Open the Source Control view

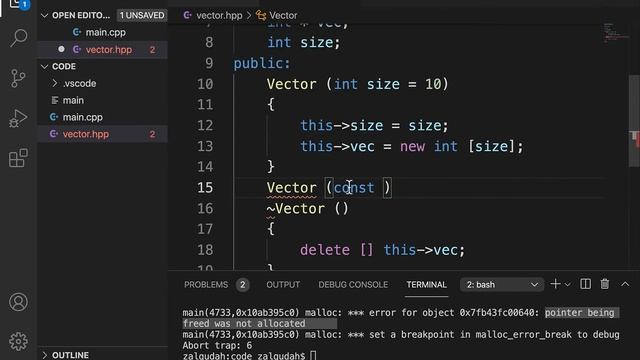(x=18, y=78)
